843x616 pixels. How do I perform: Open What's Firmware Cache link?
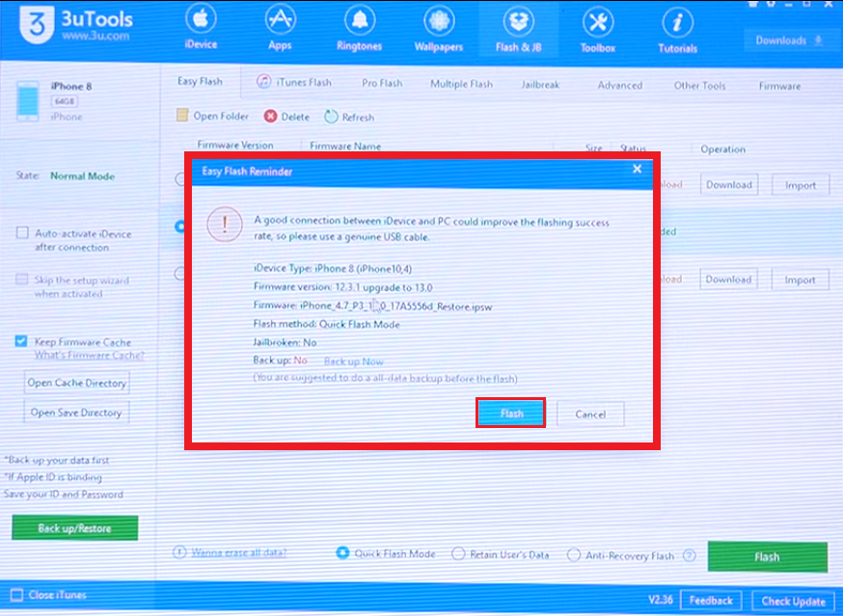pos(90,356)
